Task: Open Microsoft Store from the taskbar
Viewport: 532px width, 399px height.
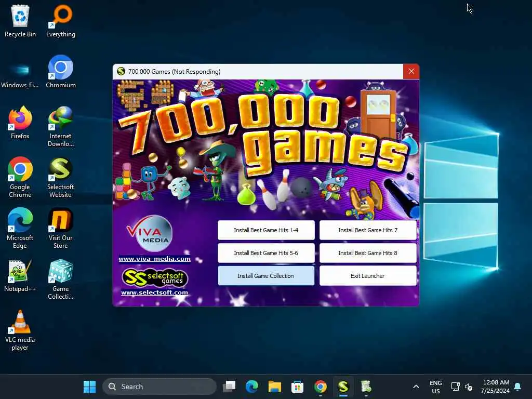Action: tap(297, 387)
